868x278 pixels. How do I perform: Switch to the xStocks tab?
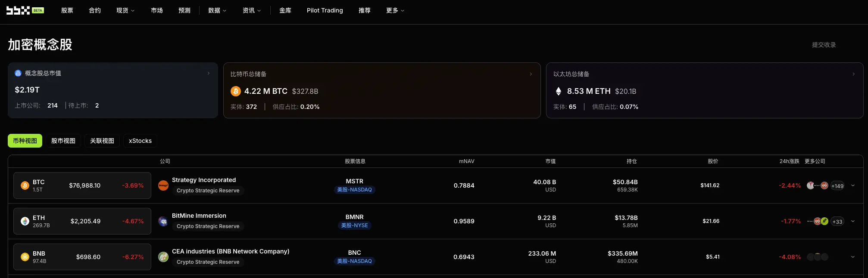coord(140,141)
